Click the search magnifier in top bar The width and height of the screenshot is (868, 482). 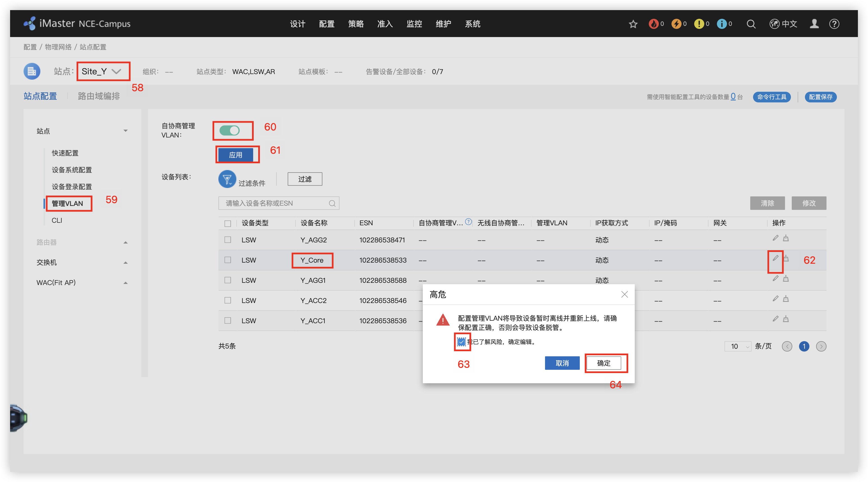tap(751, 24)
